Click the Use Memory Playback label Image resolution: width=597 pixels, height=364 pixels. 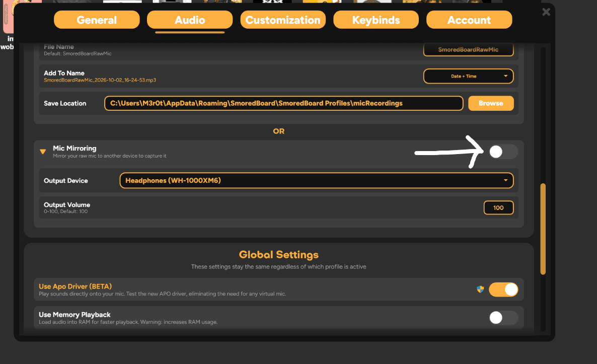coord(74,315)
